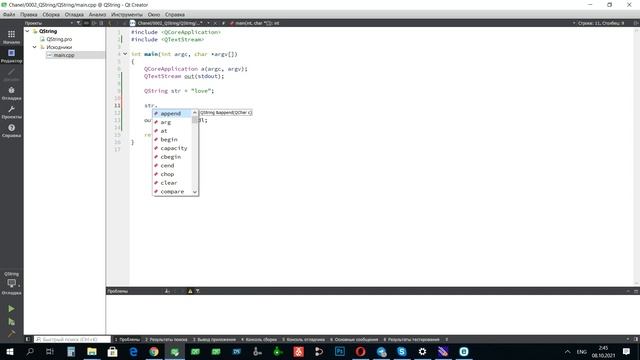
Task: Close the open main.cpp document
Action: (215, 23)
